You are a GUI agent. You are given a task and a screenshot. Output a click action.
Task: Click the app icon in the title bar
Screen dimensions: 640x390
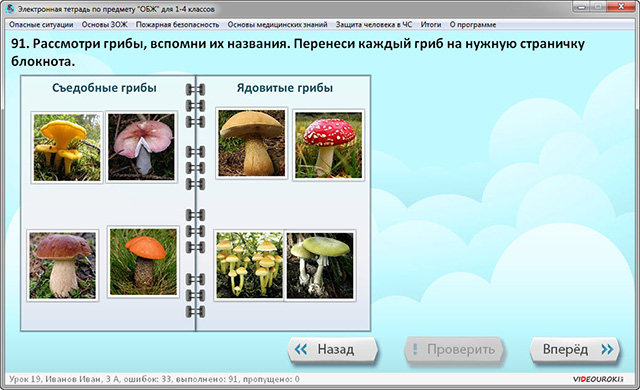point(11,9)
